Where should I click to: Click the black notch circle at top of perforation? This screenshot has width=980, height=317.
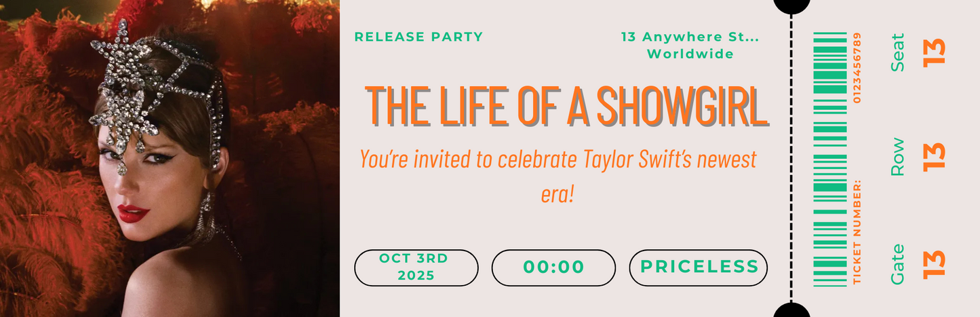(791, 5)
